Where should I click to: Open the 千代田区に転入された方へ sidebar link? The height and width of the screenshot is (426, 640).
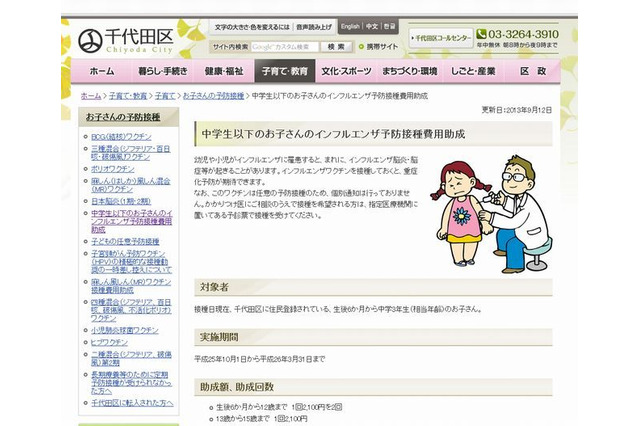pyautogui.click(x=132, y=403)
